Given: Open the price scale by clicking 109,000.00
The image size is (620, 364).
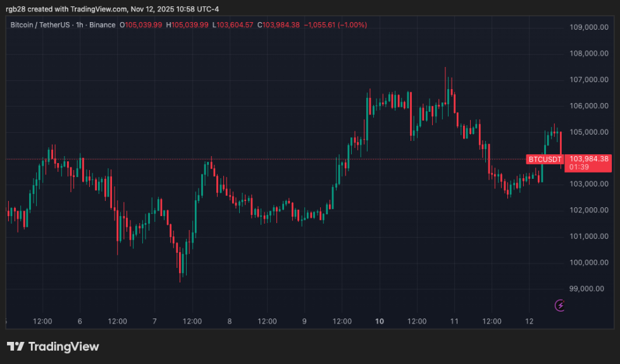Looking at the screenshot, I should (588, 27).
